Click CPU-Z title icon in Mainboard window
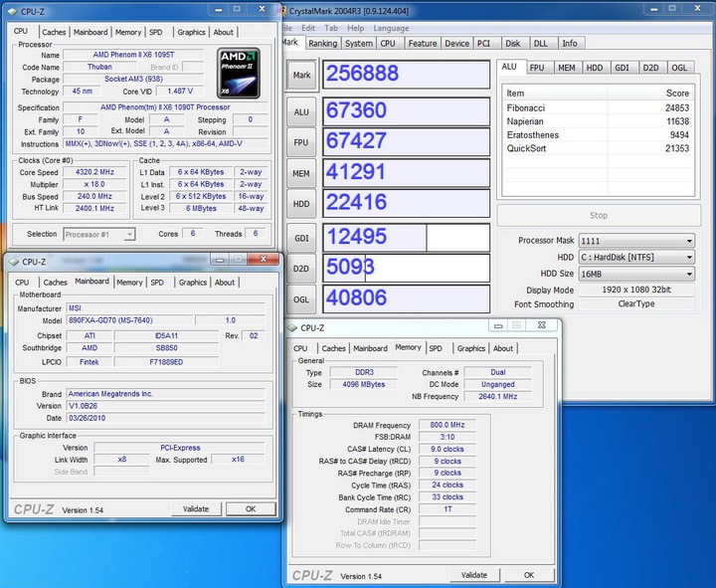The image size is (716, 588). (14, 262)
